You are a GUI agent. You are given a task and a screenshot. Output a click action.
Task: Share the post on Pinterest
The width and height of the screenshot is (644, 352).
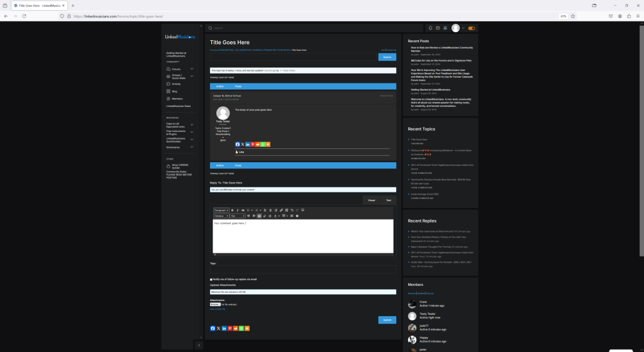tap(253, 145)
